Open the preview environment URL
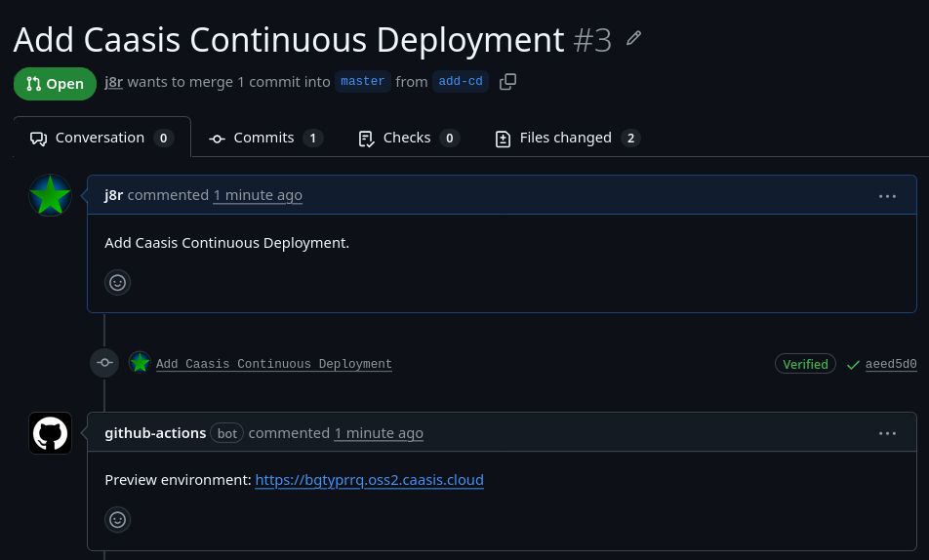 [369, 480]
